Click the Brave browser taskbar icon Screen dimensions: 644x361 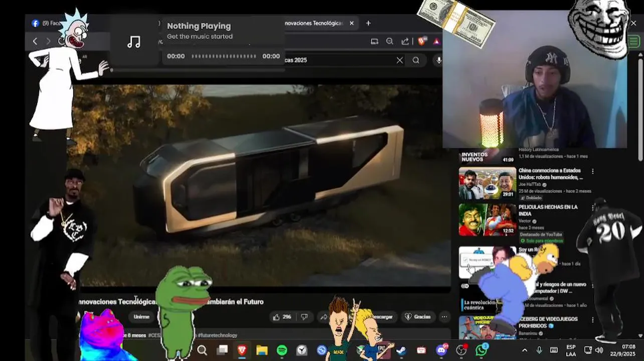242,350
